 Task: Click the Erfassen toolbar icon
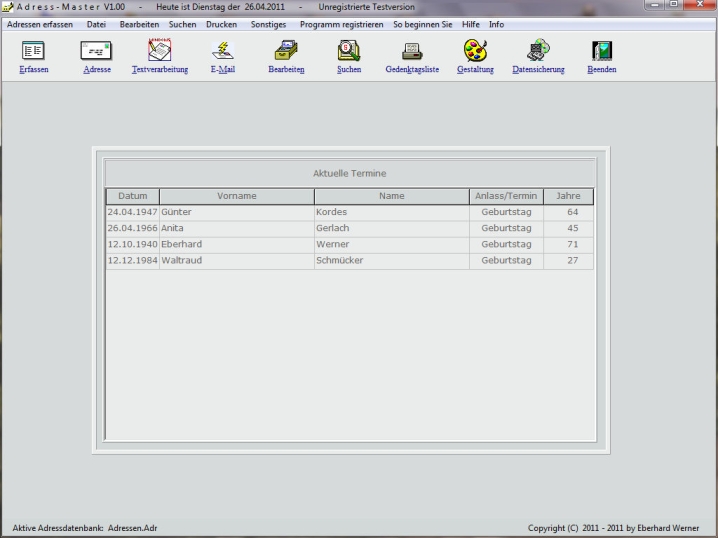[33, 51]
